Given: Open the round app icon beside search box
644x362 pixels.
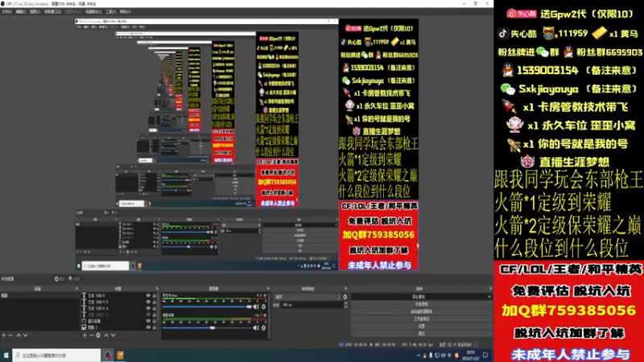Looking at the screenshot, I should [x=108, y=356].
